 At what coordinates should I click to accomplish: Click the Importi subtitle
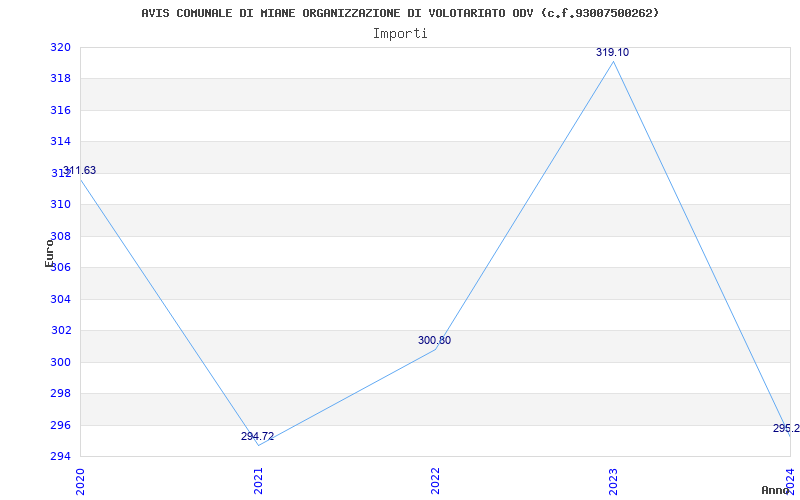[x=400, y=34]
